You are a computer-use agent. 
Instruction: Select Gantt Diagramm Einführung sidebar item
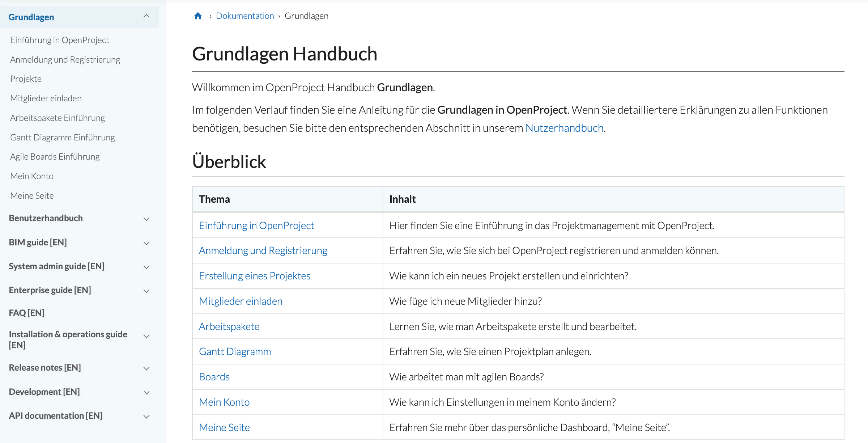(63, 138)
